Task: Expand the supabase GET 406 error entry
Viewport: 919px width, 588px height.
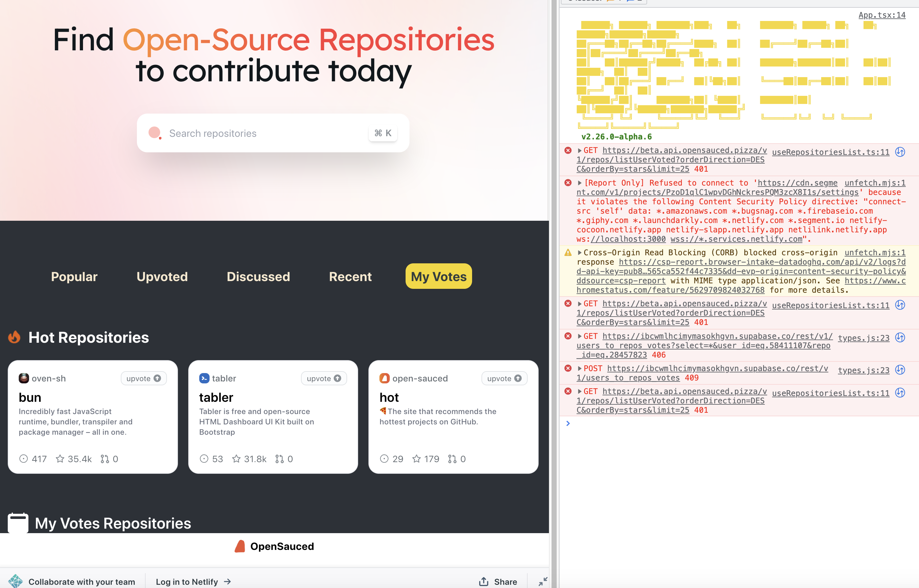Action: (579, 336)
